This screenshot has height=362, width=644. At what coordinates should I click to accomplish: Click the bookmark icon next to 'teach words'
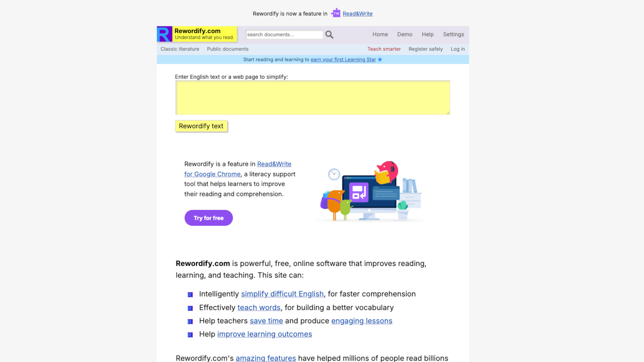click(190, 308)
